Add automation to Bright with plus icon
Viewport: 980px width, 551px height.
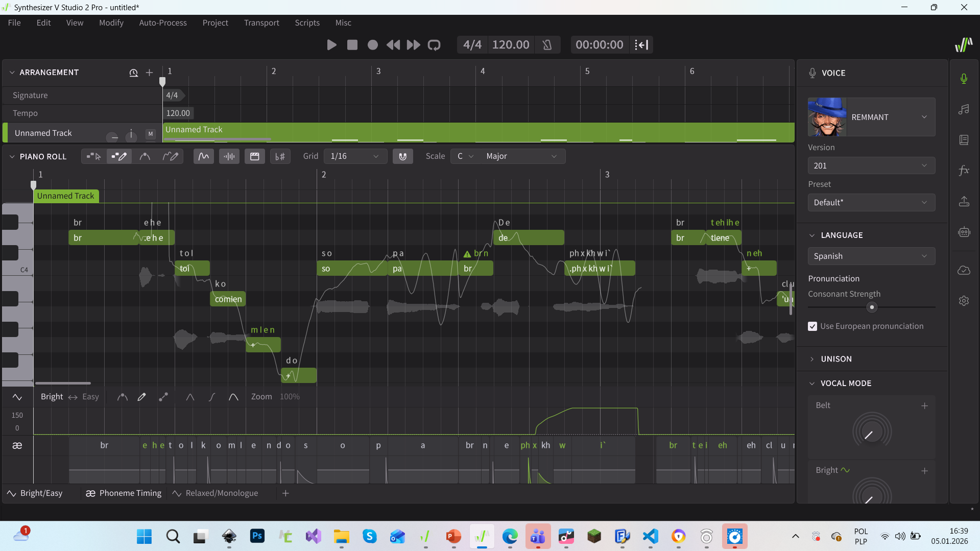click(x=924, y=471)
